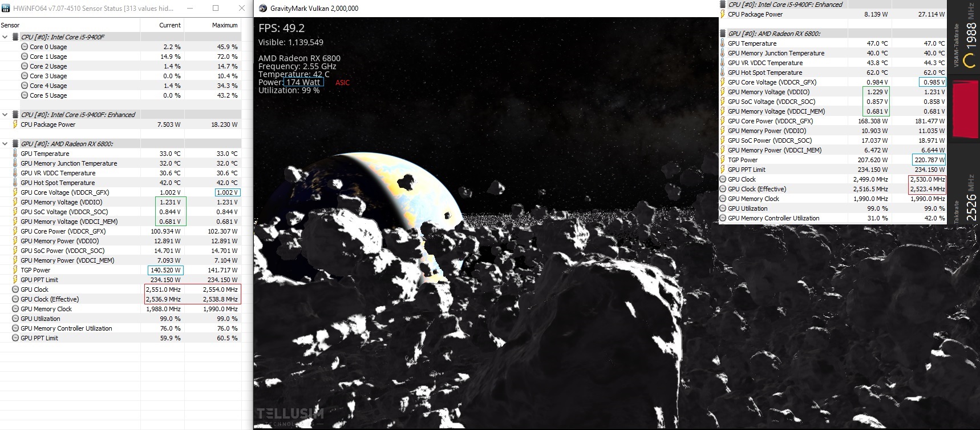Image resolution: width=980 pixels, height=430 pixels.
Task: Click lightning icon of CPU Package Power, left window
Action: 15,124
